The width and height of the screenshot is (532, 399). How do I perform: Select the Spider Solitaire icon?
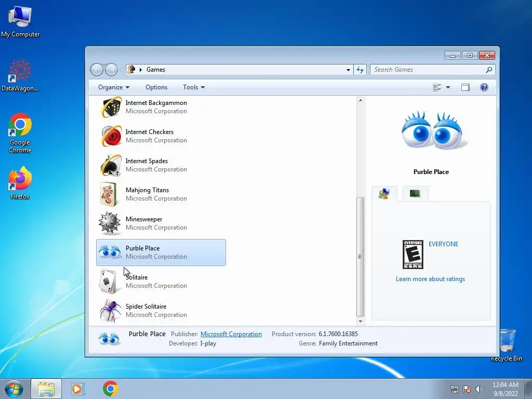(x=110, y=311)
